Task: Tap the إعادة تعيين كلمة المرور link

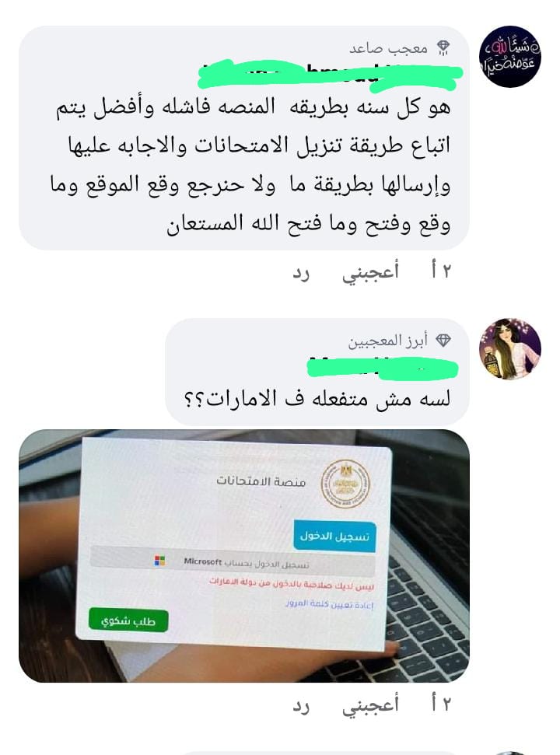Action: point(329,604)
